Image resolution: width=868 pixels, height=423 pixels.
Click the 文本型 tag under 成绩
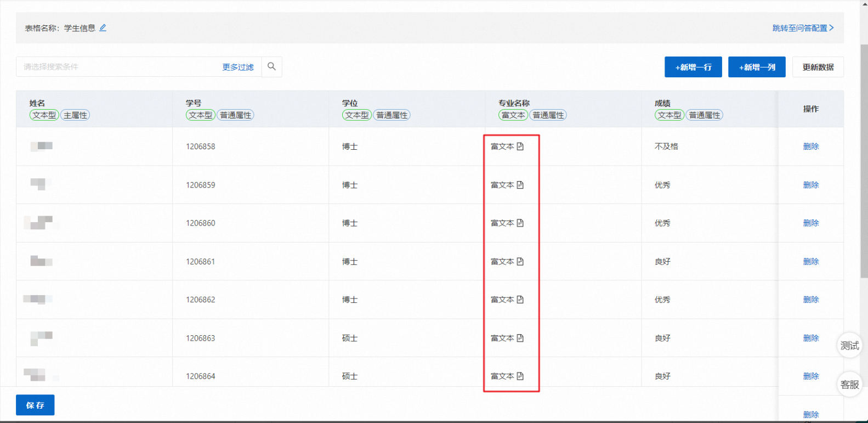click(x=670, y=115)
